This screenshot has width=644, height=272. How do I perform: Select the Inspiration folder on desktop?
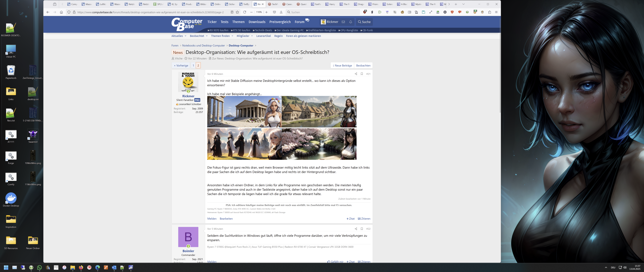11,221
